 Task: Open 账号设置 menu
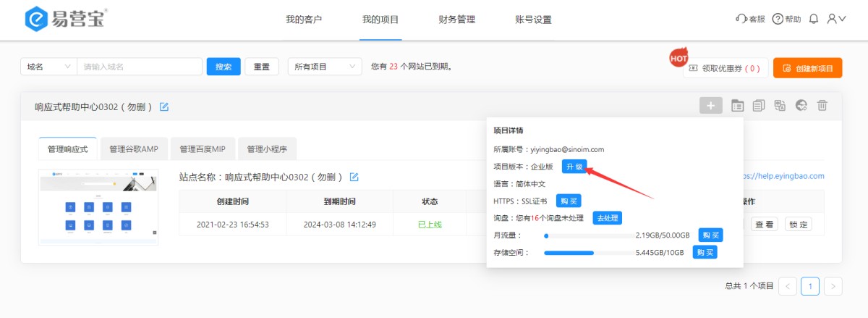point(533,20)
